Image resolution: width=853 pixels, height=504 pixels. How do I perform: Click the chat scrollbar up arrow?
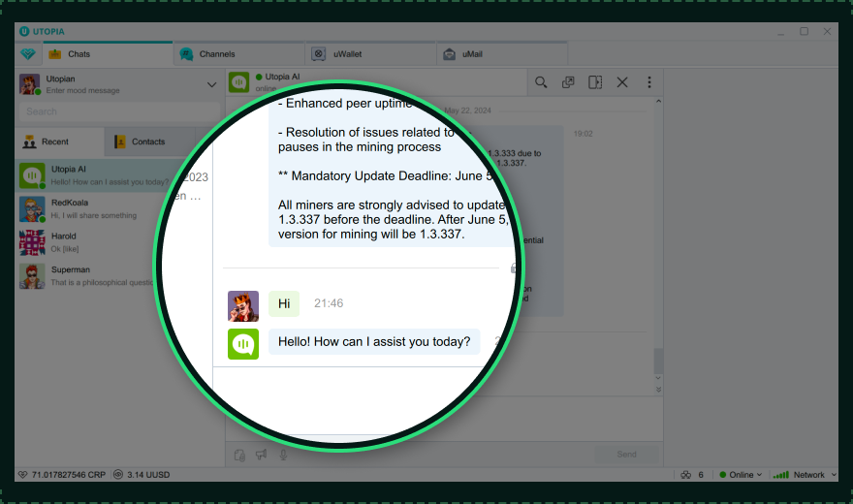click(x=658, y=102)
